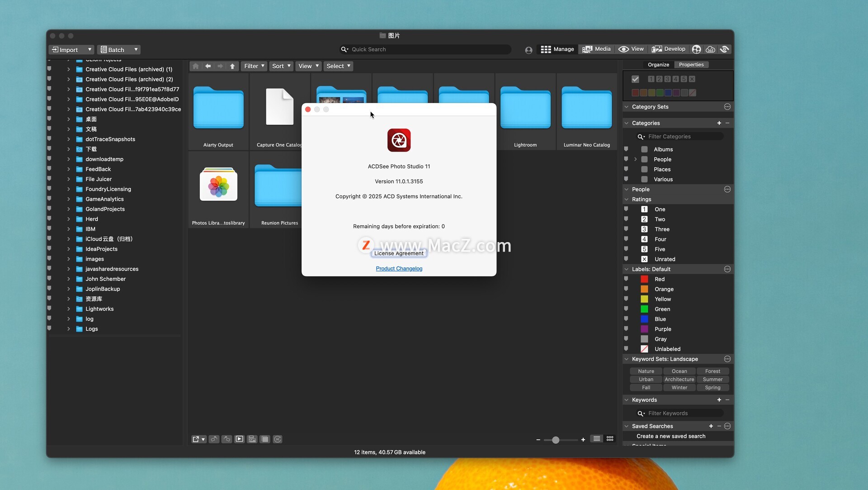
Task: Start slideshow playback icon
Action: (x=240, y=439)
